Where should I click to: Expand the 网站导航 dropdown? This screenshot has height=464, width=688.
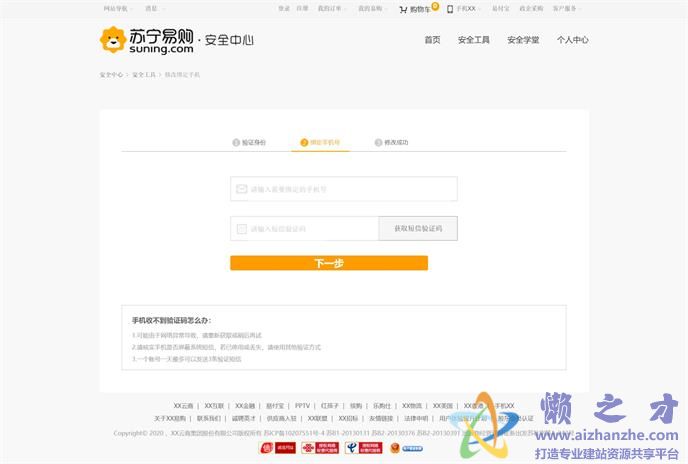[x=117, y=8]
